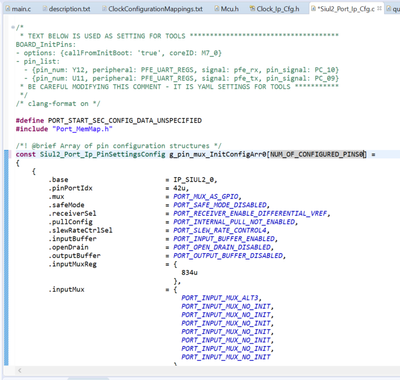This screenshot has width=400, height=380.
Task: Switch to the main.c editor tab
Action: (x=18, y=9)
